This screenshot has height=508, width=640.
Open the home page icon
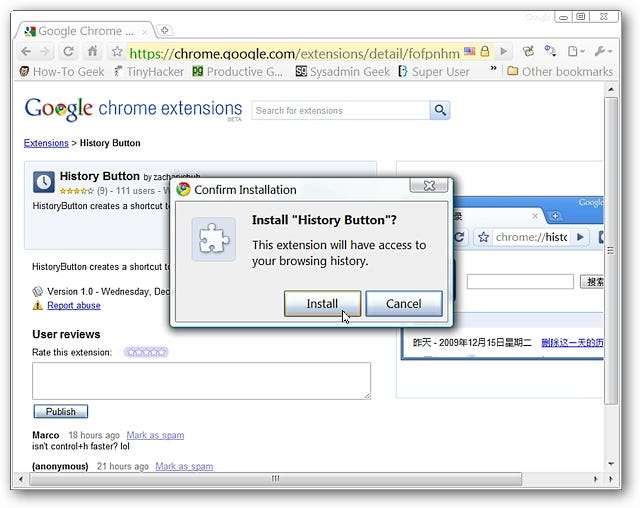93,51
